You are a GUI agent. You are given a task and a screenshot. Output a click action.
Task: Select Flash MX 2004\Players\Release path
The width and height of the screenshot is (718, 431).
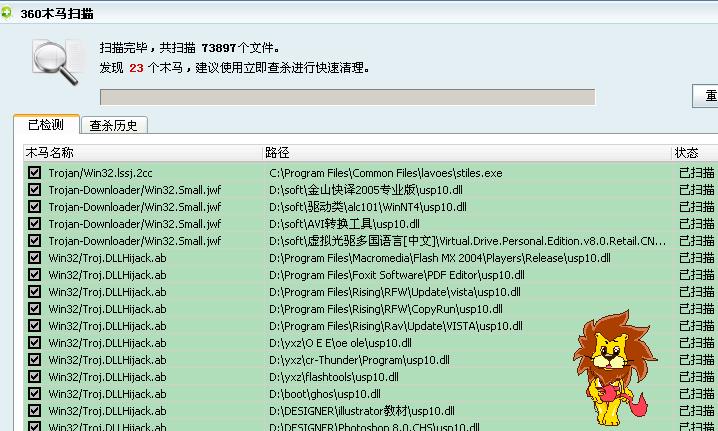pos(440,258)
